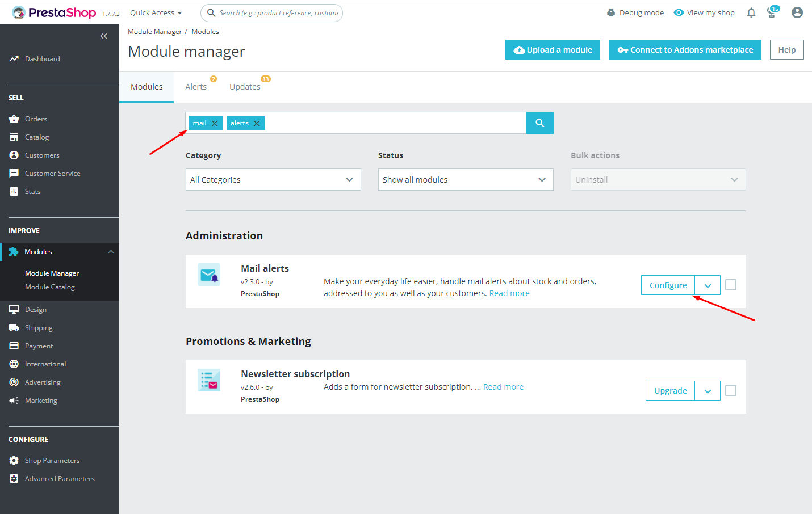Click the Help button
The height and width of the screenshot is (514, 812).
[787, 50]
